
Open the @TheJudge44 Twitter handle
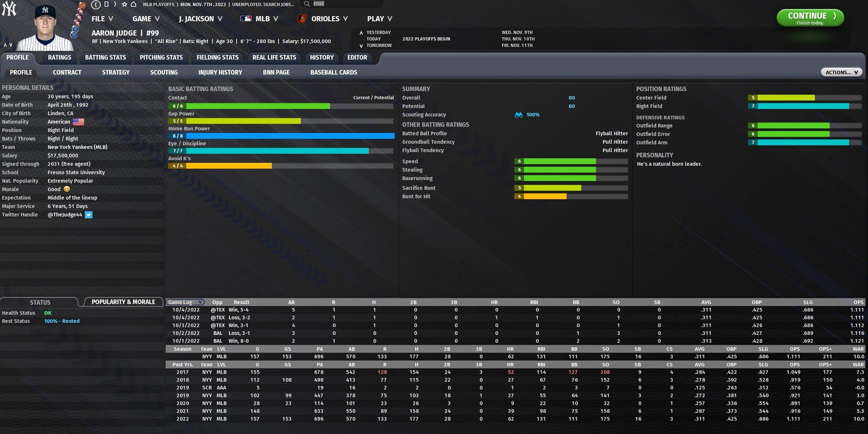tap(65, 215)
